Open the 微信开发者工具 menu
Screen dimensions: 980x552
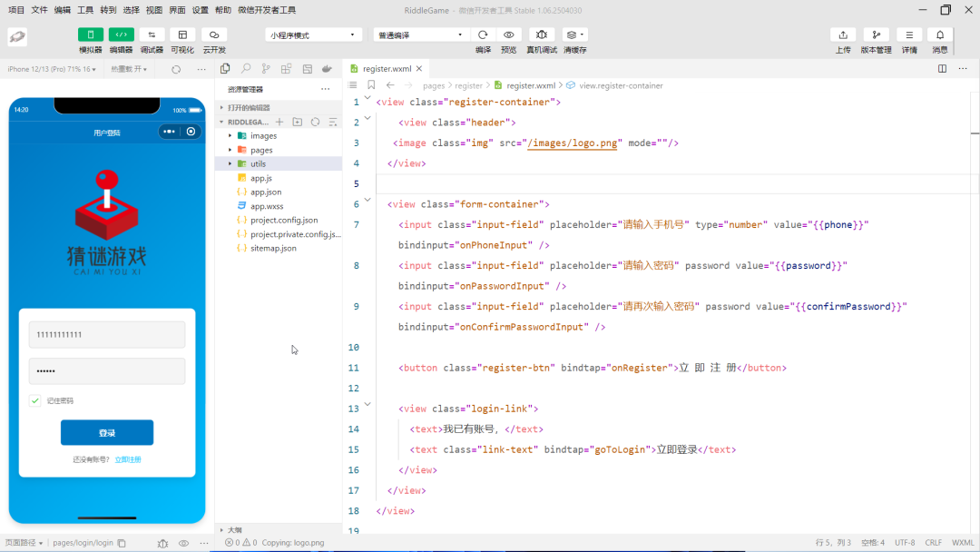[x=267, y=10]
